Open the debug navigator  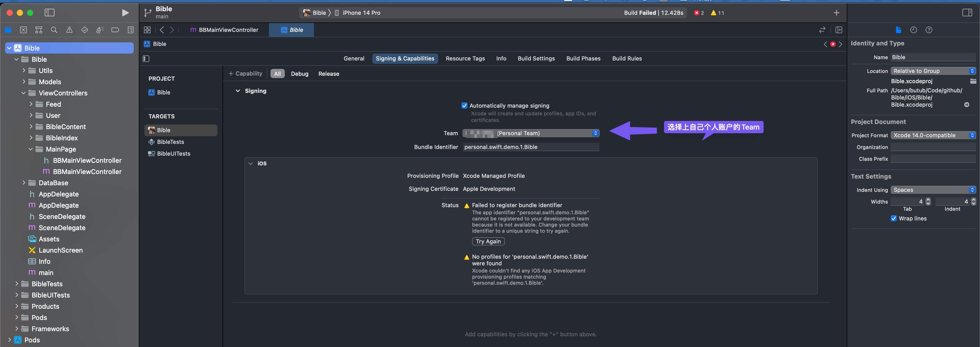coord(100,30)
